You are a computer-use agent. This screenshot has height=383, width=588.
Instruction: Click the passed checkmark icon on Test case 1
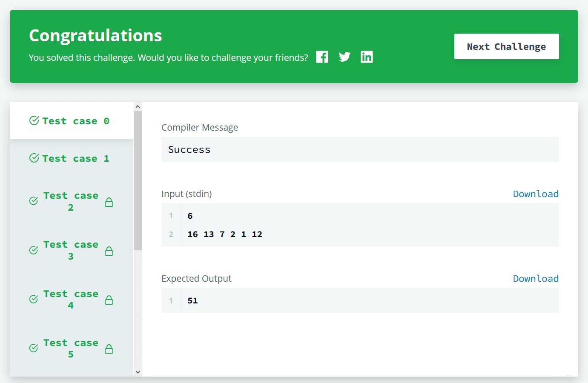click(34, 158)
